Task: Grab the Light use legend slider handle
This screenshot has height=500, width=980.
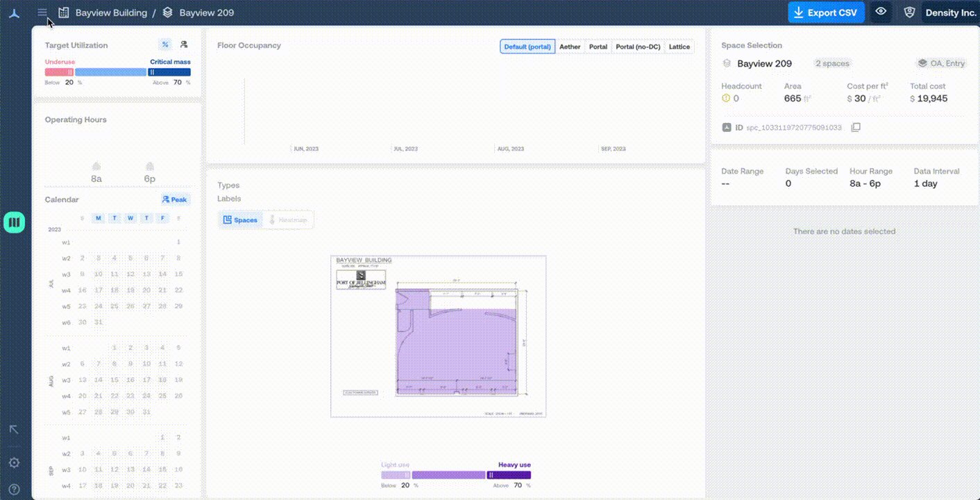Action: 407,475
